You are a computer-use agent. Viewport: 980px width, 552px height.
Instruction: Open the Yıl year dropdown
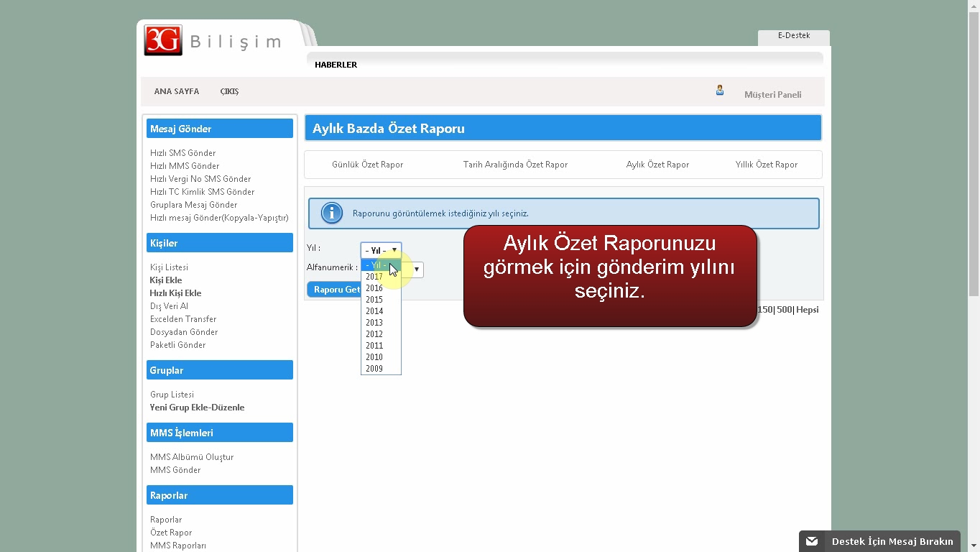click(381, 250)
